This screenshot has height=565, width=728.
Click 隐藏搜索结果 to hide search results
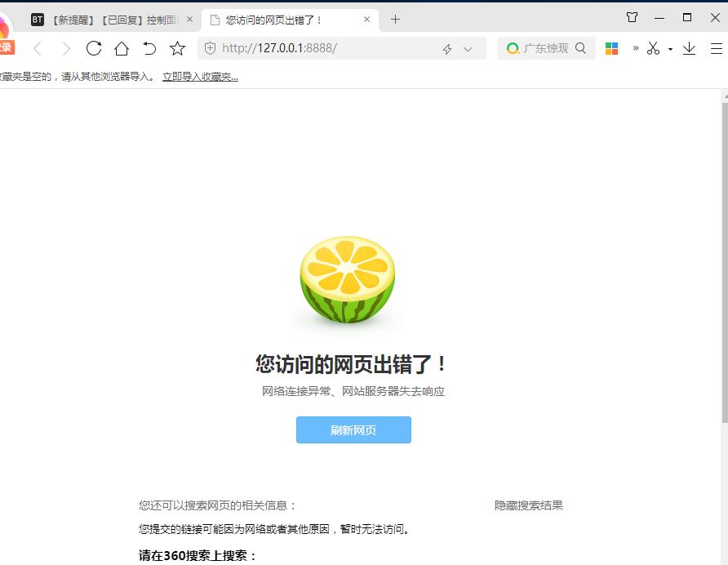pyautogui.click(x=528, y=505)
